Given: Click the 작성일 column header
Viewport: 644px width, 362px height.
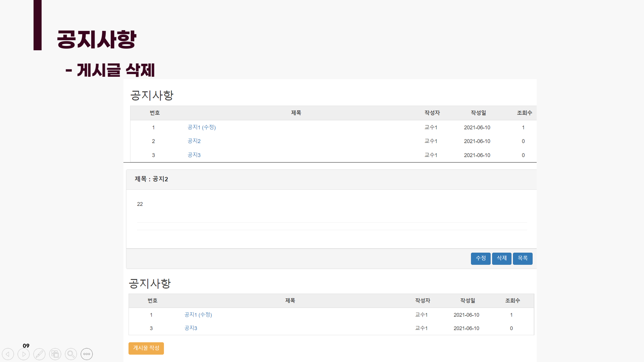Looking at the screenshot, I should pyautogui.click(x=477, y=113).
